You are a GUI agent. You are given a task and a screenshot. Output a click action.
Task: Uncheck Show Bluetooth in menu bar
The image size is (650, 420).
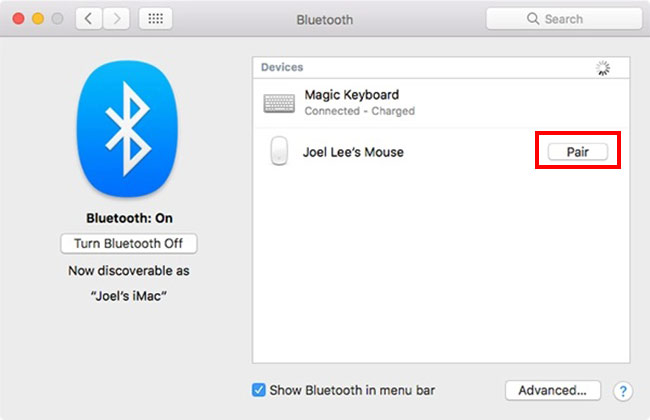click(x=259, y=390)
